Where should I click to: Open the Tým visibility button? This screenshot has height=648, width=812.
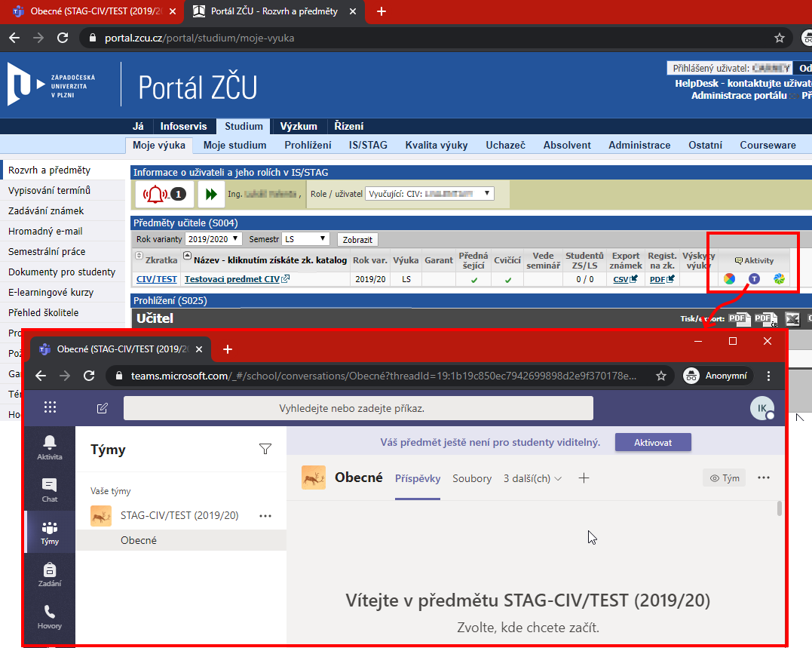coord(724,478)
